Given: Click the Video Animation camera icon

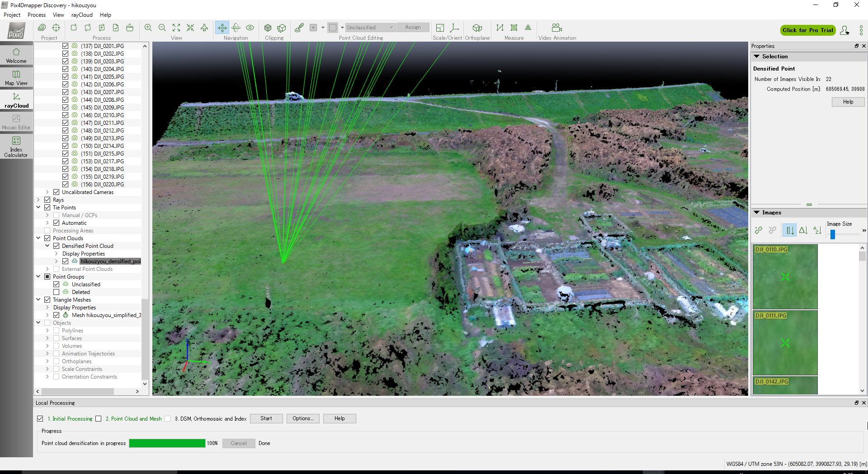Looking at the screenshot, I should [557, 28].
